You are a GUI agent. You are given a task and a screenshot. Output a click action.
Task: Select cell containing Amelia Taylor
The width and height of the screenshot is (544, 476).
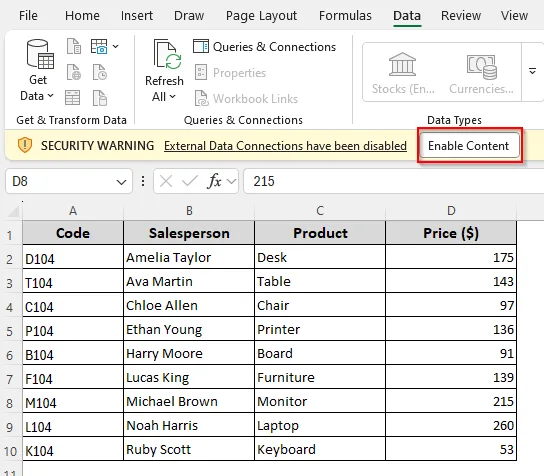[x=189, y=257]
